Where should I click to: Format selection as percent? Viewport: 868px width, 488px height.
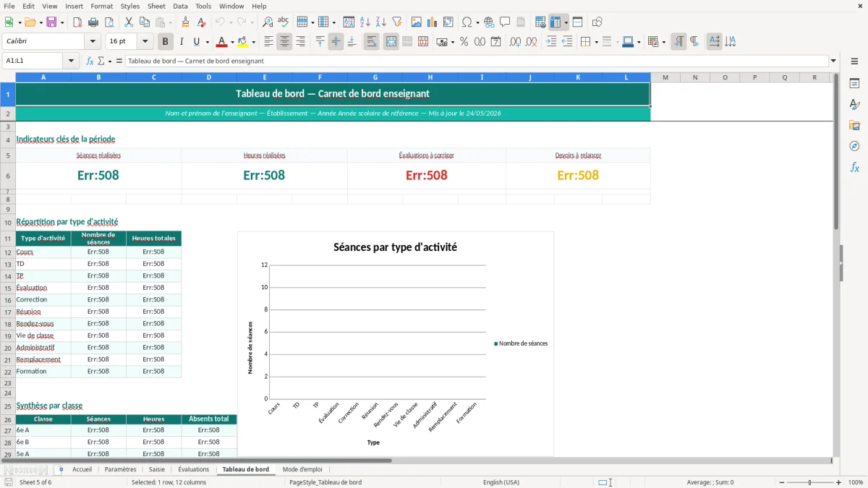click(x=464, y=42)
